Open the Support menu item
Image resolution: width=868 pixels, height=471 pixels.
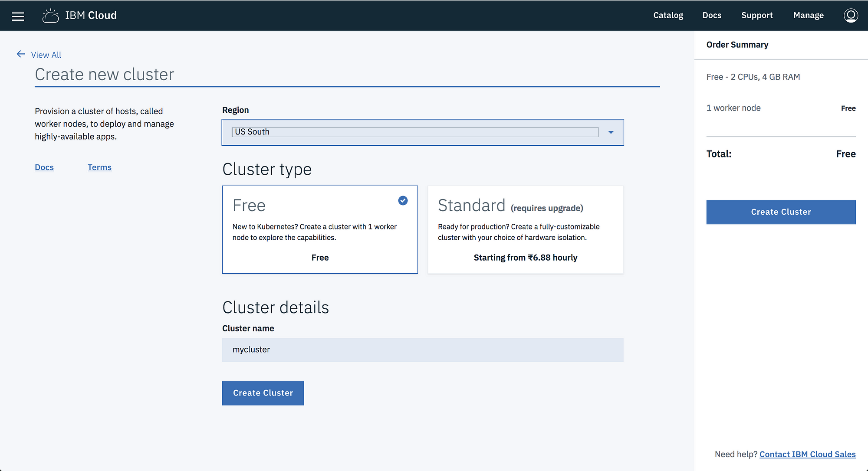[x=757, y=15]
